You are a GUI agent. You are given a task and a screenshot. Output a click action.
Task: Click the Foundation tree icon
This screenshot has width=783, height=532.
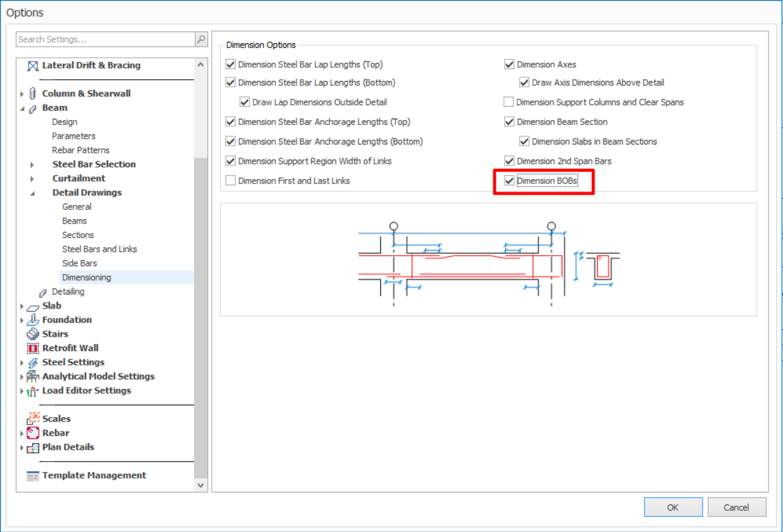[33, 320]
